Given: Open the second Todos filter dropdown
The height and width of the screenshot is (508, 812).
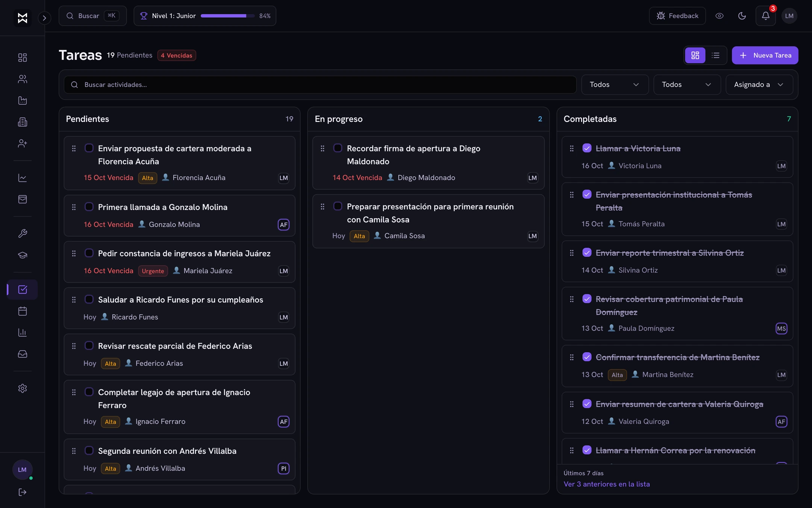Looking at the screenshot, I should click(687, 85).
